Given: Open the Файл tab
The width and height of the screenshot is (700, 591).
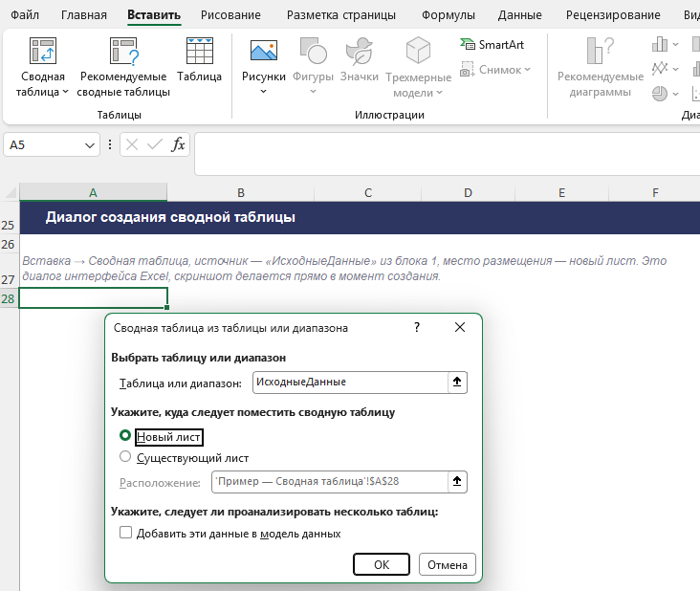Looking at the screenshot, I should point(25,14).
